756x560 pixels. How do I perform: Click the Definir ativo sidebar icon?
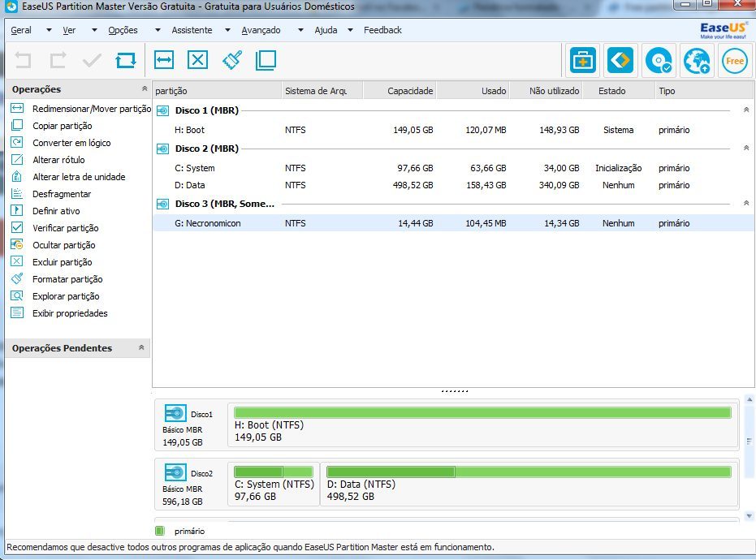point(17,210)
